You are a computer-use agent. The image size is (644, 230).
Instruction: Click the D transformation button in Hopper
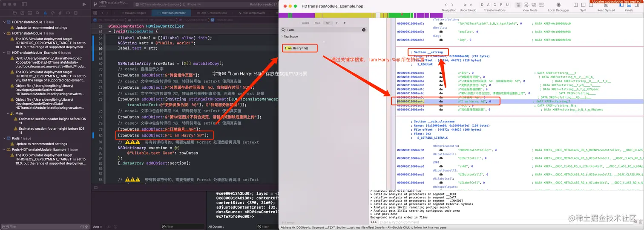click(x=483, y=5)
